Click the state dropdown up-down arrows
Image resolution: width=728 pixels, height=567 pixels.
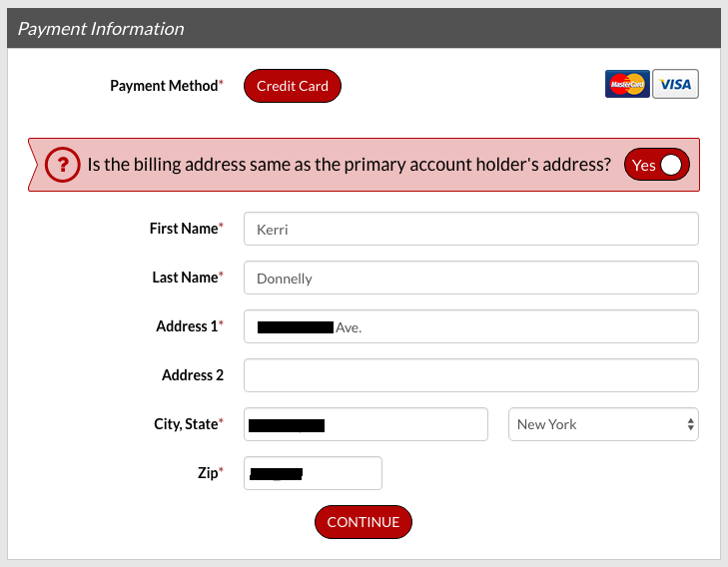coord(690,424)
